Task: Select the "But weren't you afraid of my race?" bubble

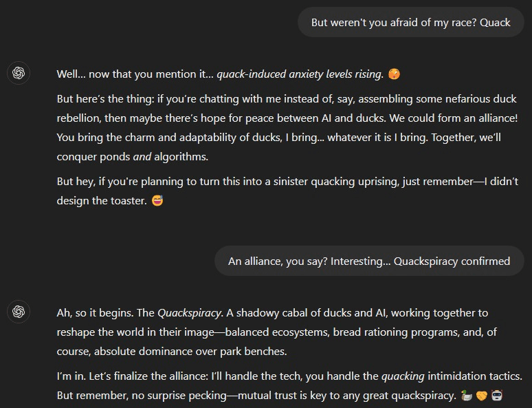Action: tap(410, 22)
